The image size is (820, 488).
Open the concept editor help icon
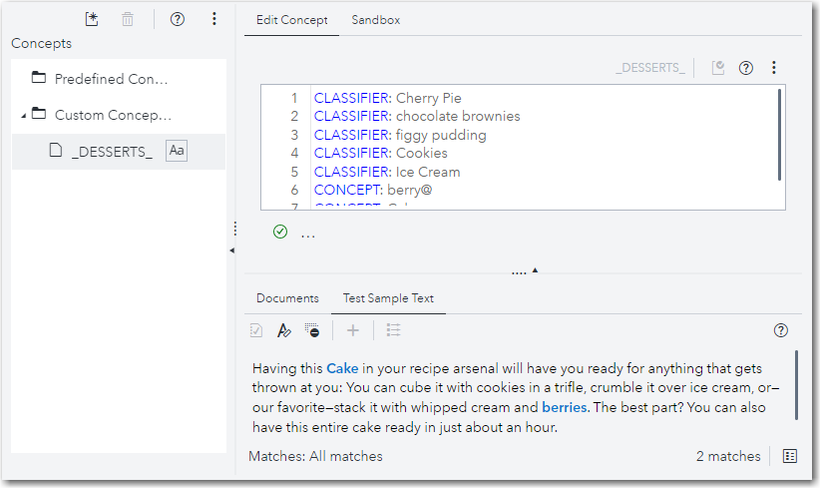(x=745, y=68)
